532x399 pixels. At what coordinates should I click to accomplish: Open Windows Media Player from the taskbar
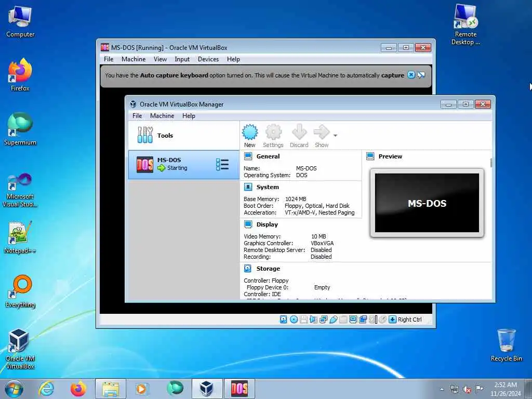coord(141,389)
